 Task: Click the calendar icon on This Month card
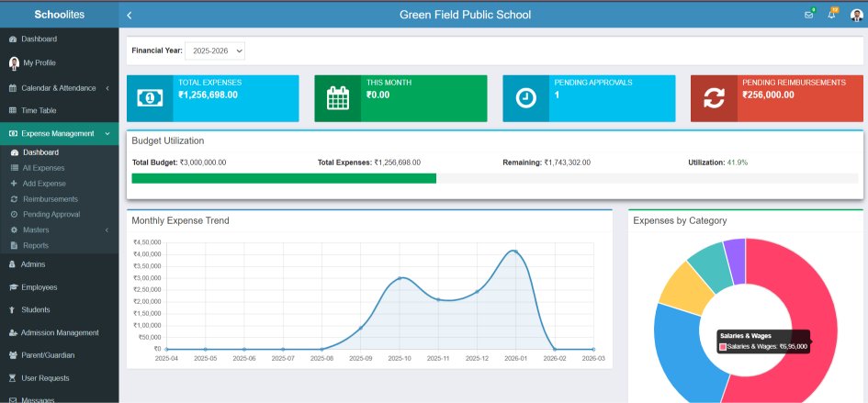[x=338, y=98]
